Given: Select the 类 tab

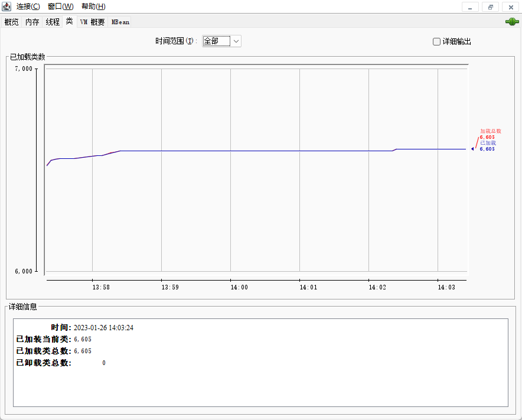Looking at the screenshot, I should click(x=69, y=21).
